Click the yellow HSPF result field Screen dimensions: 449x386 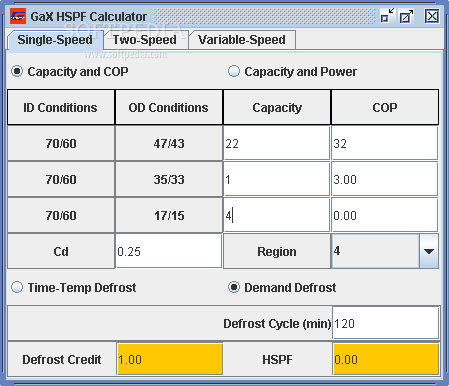386,359
